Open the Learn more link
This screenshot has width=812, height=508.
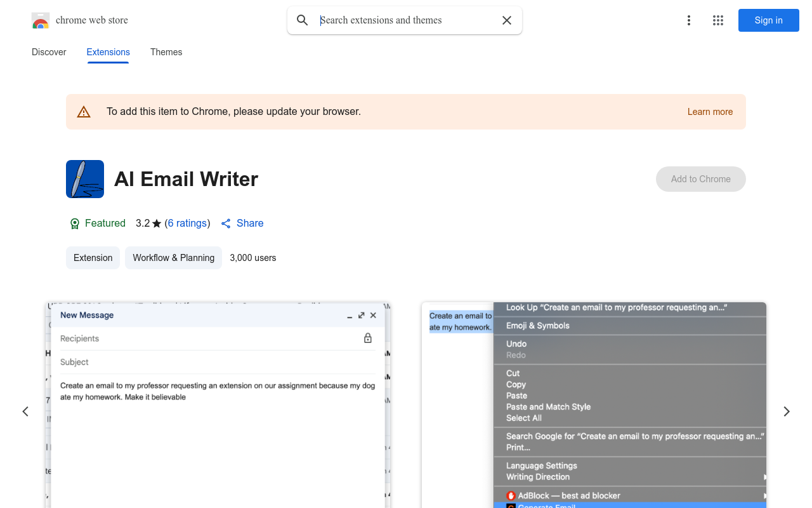(710, 112)
